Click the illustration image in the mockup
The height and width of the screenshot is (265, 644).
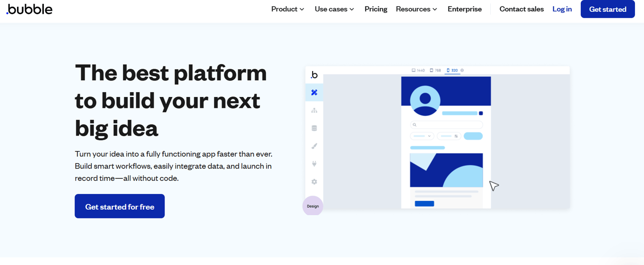tap(446, 170)
